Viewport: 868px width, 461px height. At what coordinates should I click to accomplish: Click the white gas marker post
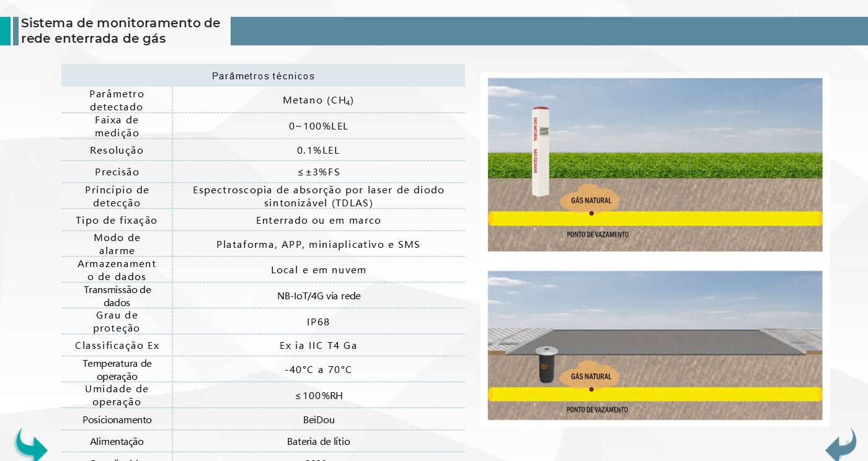pyautogui.click(x=541, y=152)
